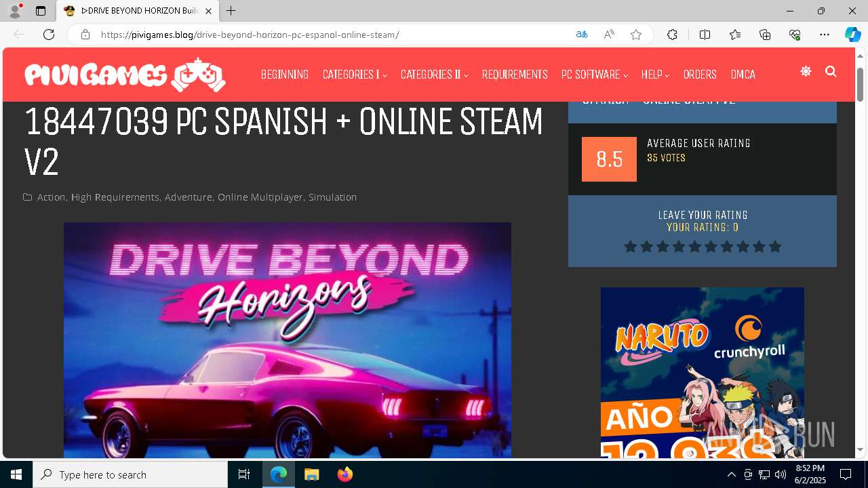Click the Naruto Crunchyroll ad banner
Viewport: 868px width, 488px height.
(703, 373)
